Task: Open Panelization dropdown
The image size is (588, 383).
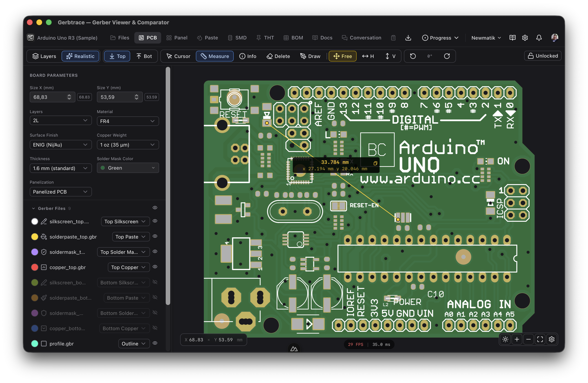Action: 61,192
